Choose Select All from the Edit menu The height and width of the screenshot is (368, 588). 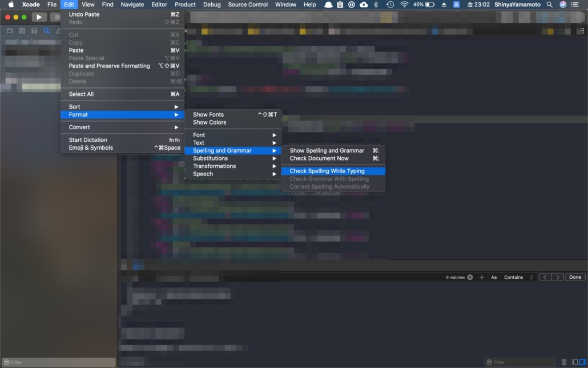(x=82, y=94)
